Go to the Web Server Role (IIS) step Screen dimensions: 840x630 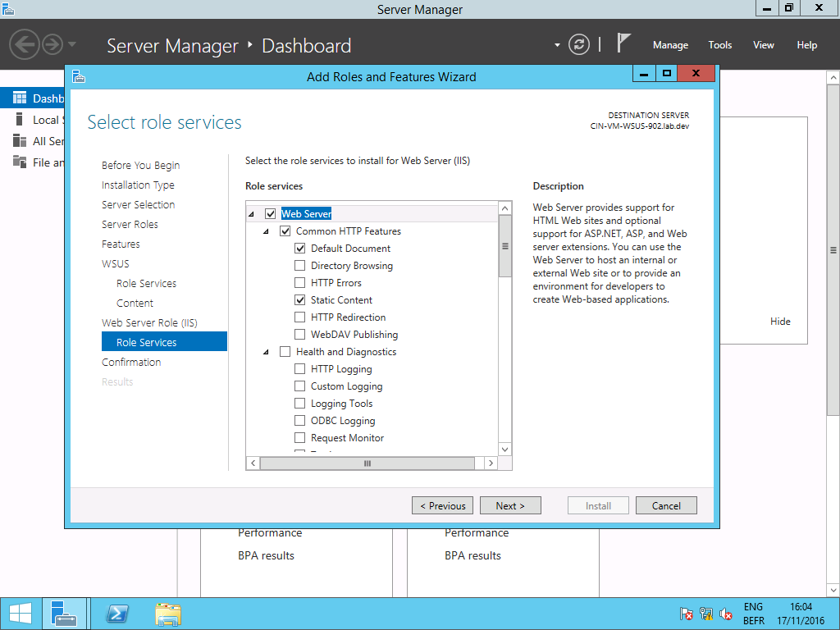[149, 322]
